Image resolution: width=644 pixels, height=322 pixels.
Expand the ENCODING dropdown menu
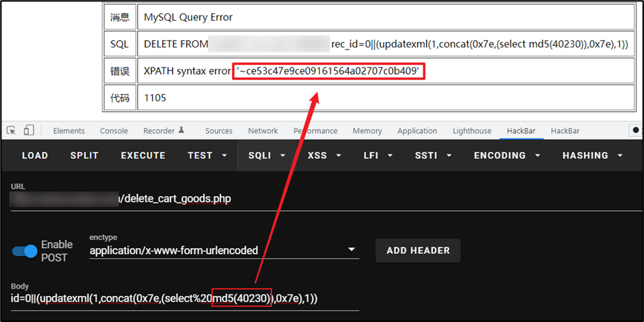[507, 155]
